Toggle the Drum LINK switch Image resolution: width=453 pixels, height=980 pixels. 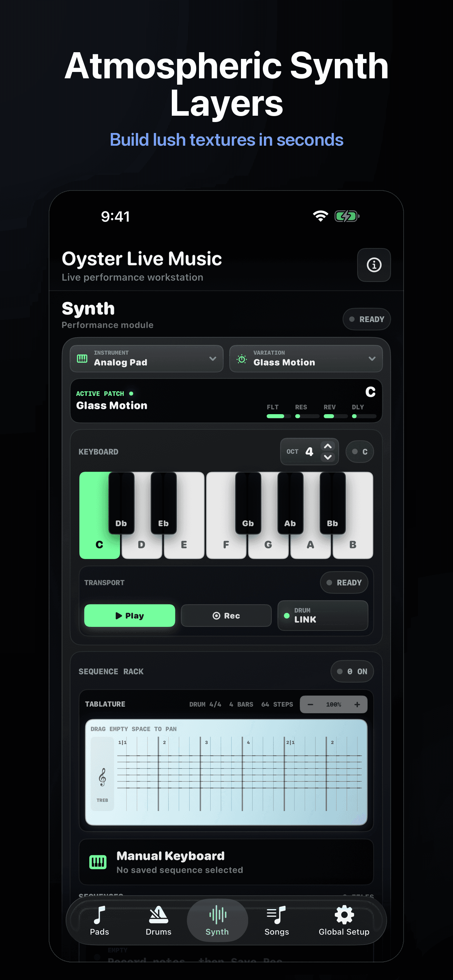pos(322,615)
